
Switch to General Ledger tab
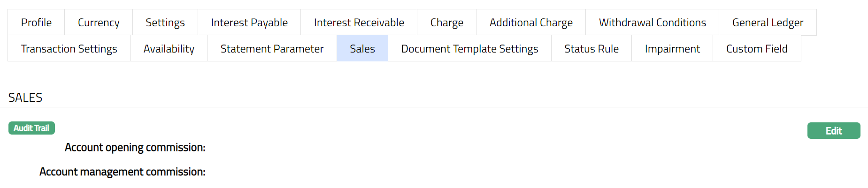tap(768, 23)
